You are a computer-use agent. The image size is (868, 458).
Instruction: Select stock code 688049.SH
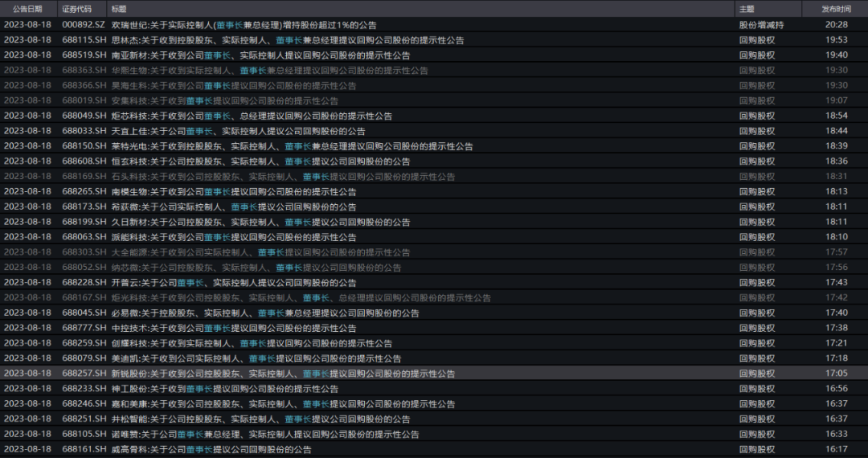[x=84, y=116]
